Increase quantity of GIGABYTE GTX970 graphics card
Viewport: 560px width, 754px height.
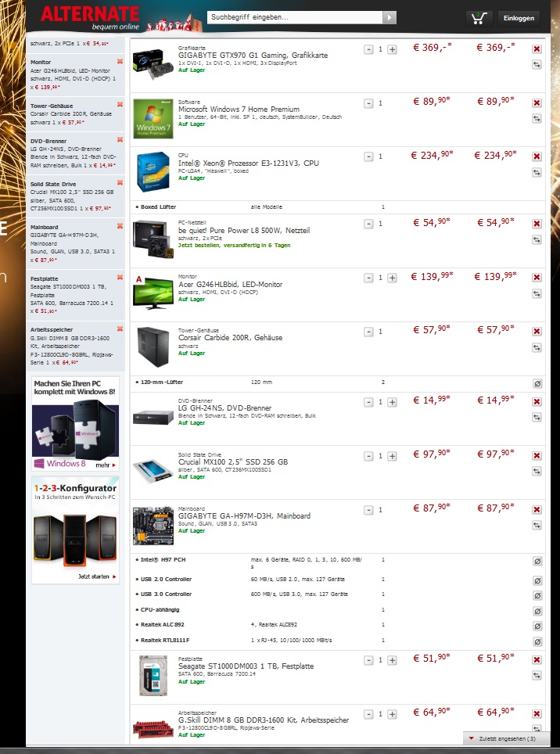pos(393,49)
